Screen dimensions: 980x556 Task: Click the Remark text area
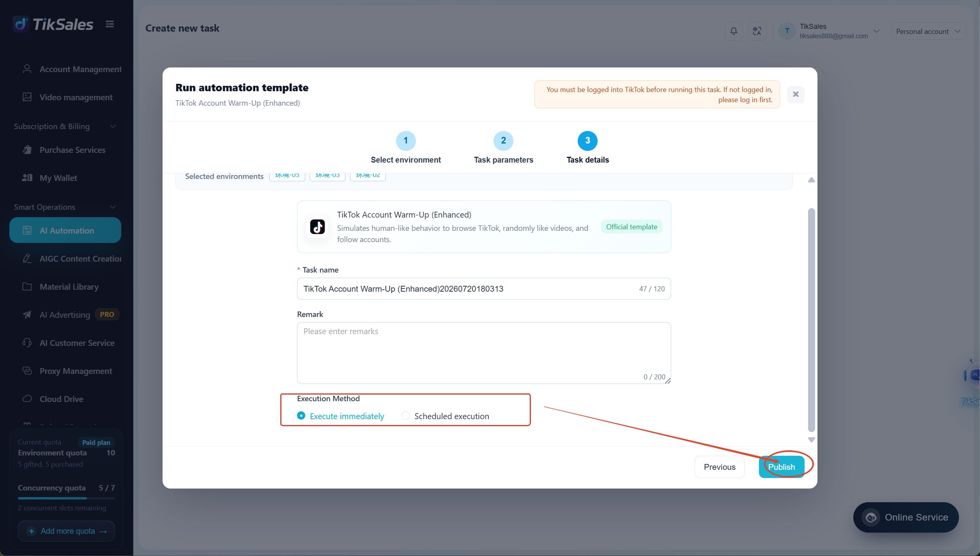[x=484, y=353]
